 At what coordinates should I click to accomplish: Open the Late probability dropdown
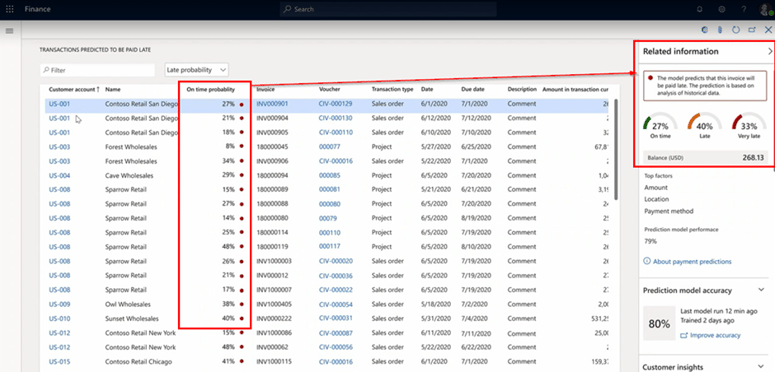point(196,70)
